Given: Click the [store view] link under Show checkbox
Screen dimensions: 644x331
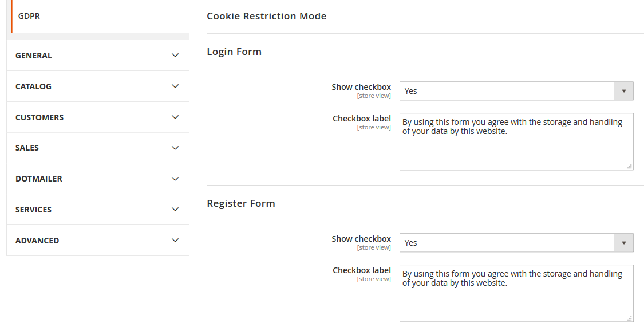Looking at the screenshot, I should (x=374, y=96).
